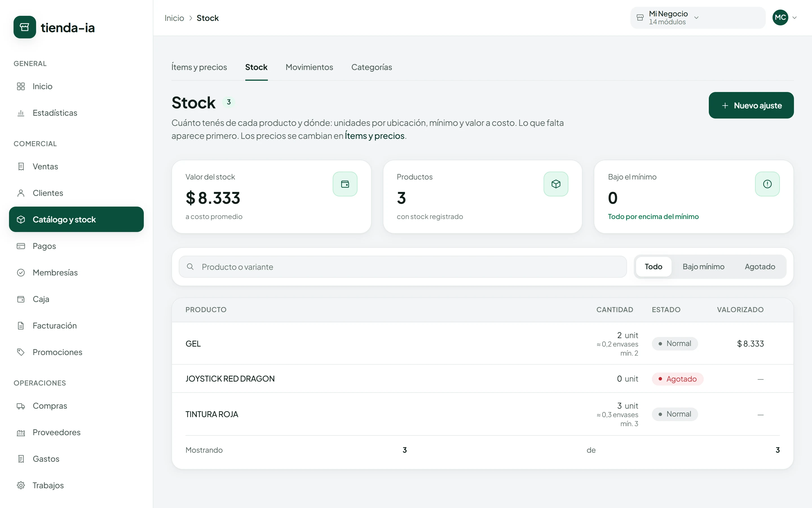Filter by Agotado segment
This screenshot has width=812, height=508.
tap(760, 267)
